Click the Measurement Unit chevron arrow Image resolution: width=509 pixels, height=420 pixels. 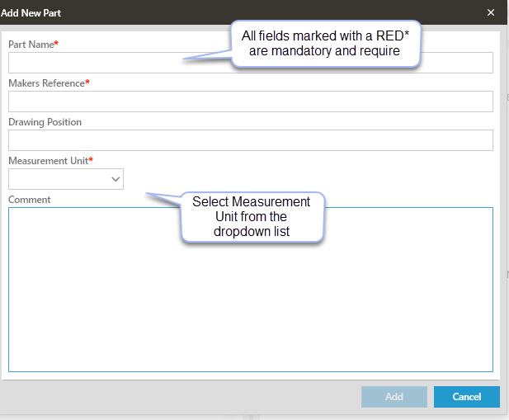point(115,179)
